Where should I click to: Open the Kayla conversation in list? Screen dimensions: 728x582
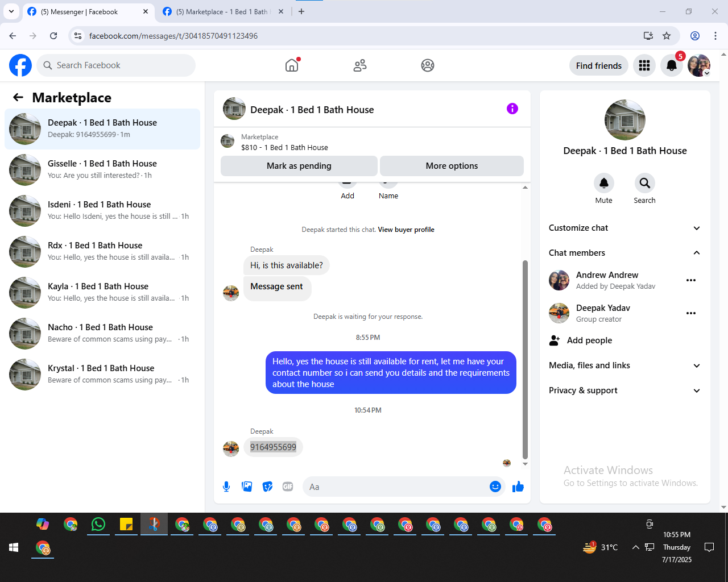click(x=102, y=293)
